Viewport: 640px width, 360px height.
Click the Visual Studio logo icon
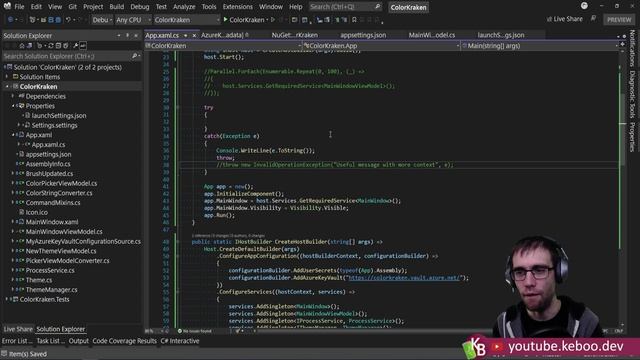click(7, 6)
